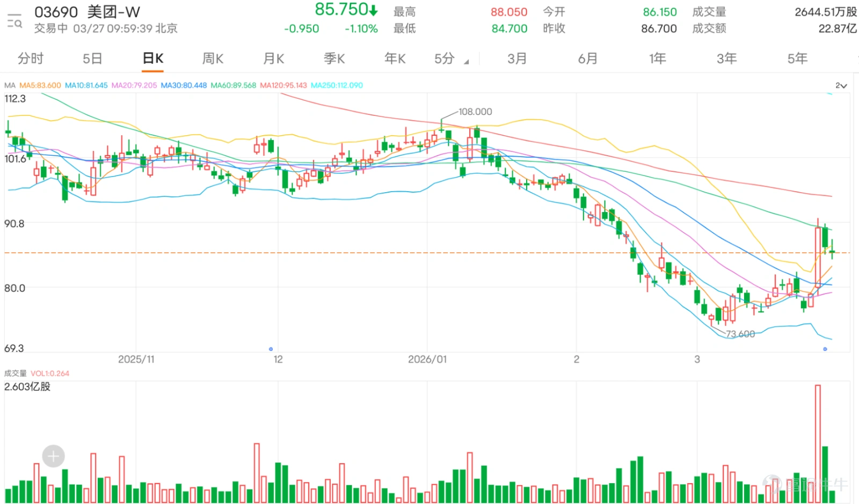Click the 112.3 price axis label
Image resolution: width=859 pixels, height=504 pixels.
15,99
